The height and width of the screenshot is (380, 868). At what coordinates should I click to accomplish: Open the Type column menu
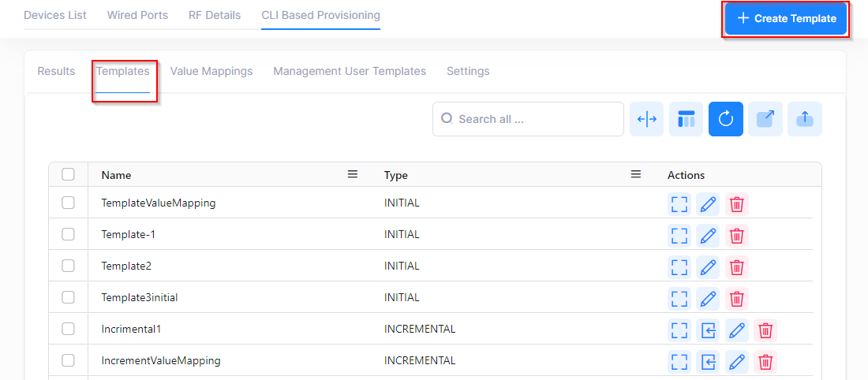[636, 174]
